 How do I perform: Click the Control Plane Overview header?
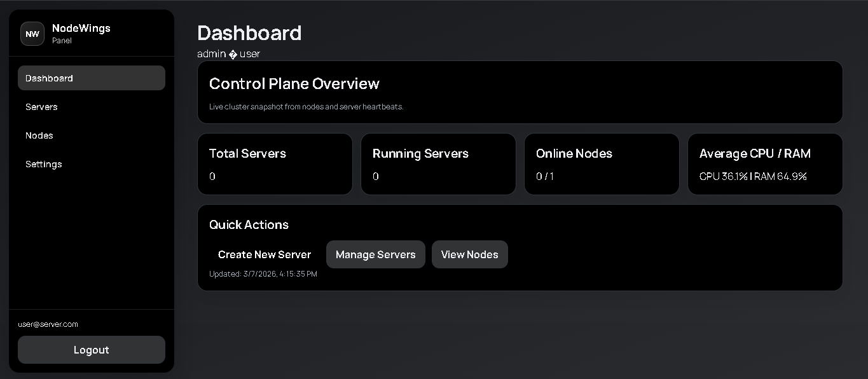pyautogui.click(x=294, y=83)
